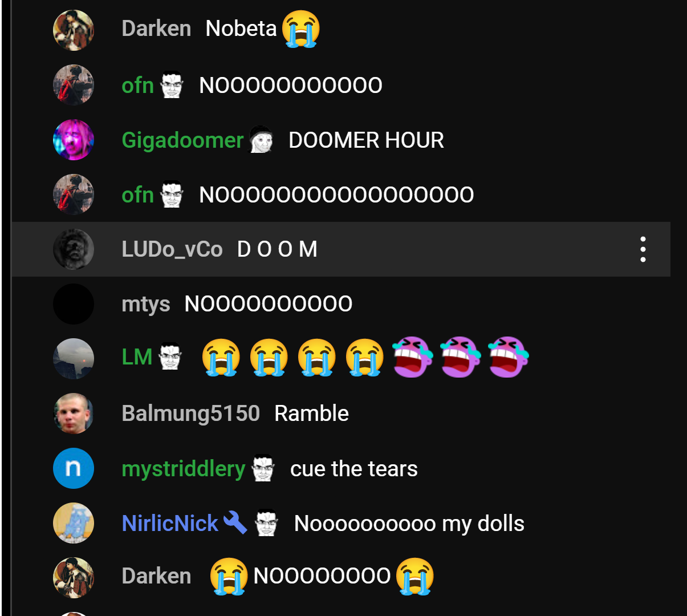Click the username NirlicNick
Image resolution: width=687 pixels, height=616 pixels.
[170, 523]
